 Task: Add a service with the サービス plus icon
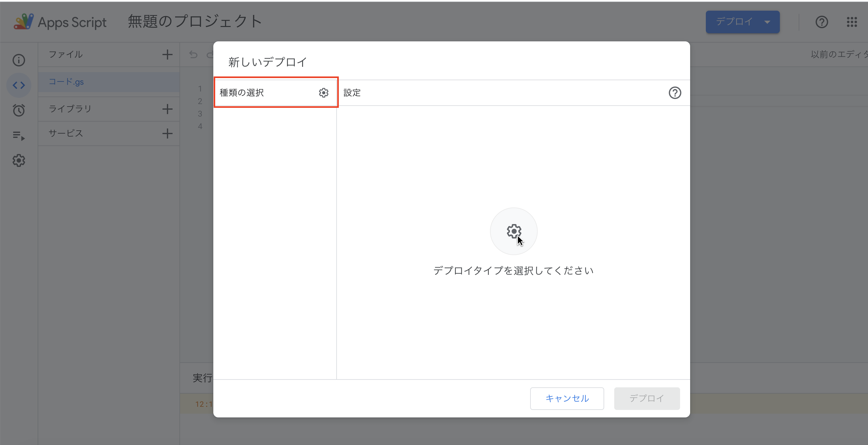168,133
